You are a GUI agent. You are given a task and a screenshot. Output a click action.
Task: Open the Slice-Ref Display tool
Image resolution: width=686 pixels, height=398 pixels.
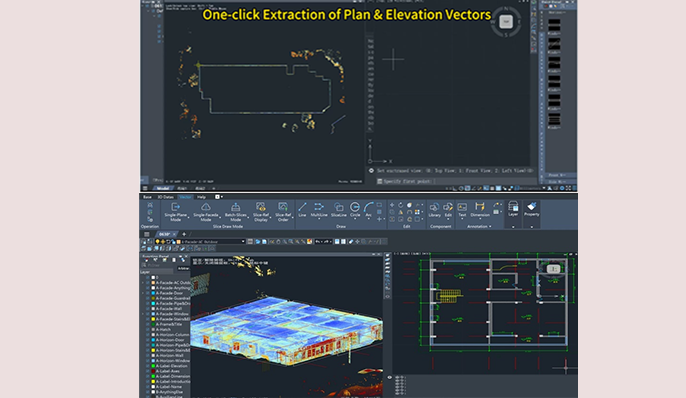point(261,212)
